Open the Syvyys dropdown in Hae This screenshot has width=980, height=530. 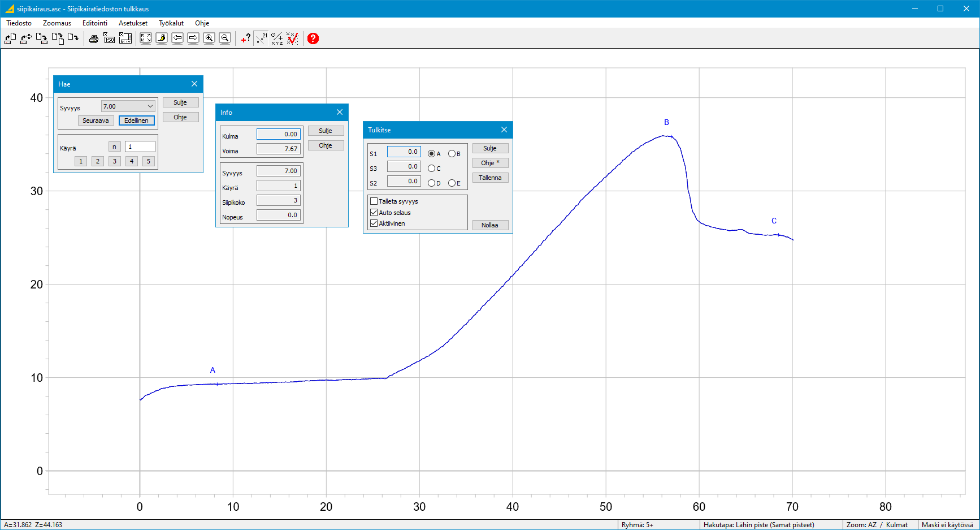(150, 106)
